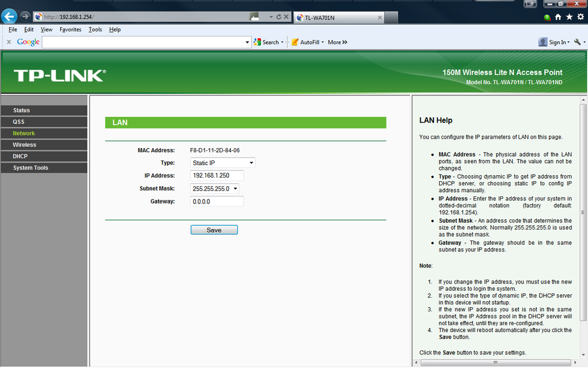588x368 pixels.
Task: Open the Favorites menu
Action: [71, 29]
